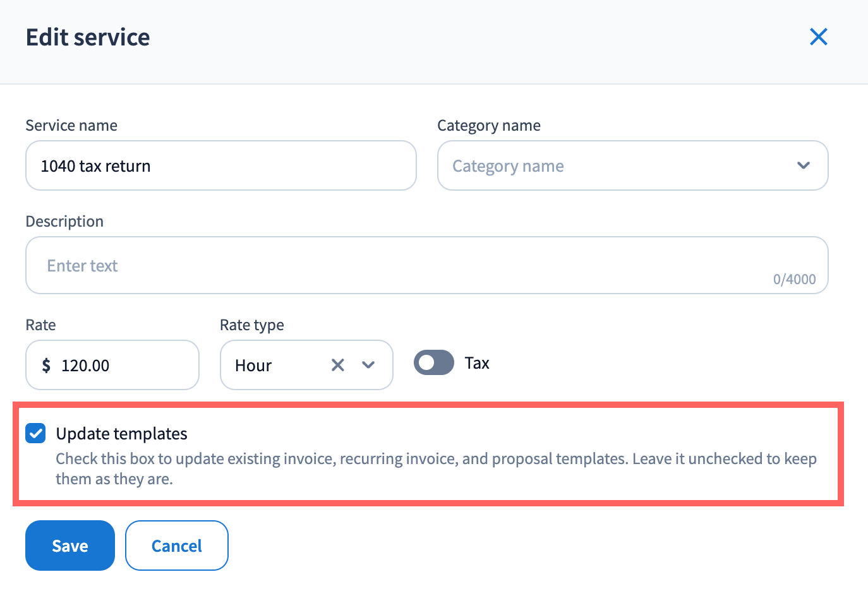Image resolution: width=868 pixels, height=596 pixels.
Task: Toggle the Tax switch on
Action: point(433,363)
